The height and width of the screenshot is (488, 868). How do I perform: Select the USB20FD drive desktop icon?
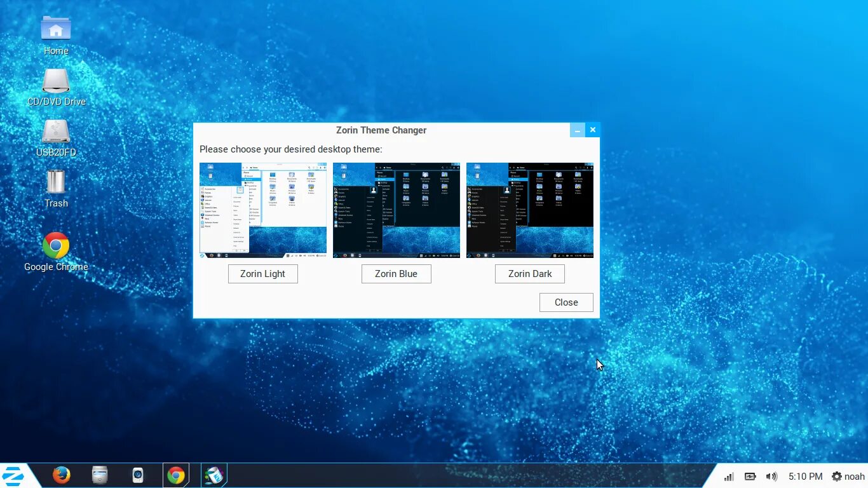tap(56, 138)
